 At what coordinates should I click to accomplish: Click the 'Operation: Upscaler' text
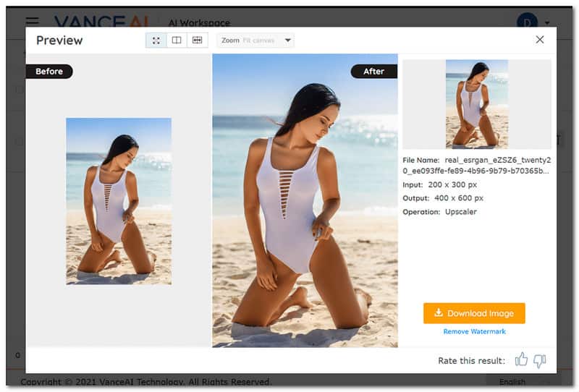439,212
